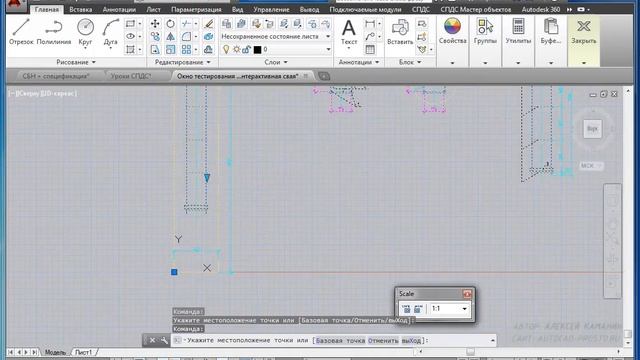Select the Отрезок line tool

(21, 32)
